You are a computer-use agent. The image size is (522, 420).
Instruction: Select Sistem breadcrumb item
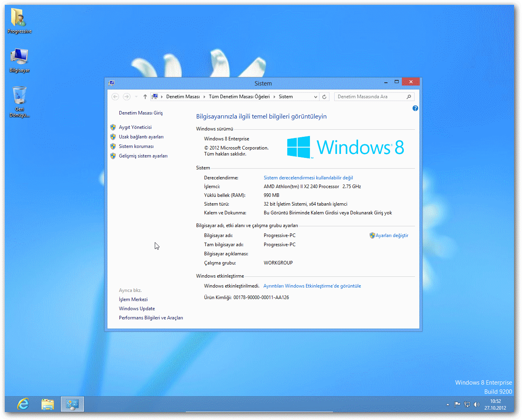(286, 97)
